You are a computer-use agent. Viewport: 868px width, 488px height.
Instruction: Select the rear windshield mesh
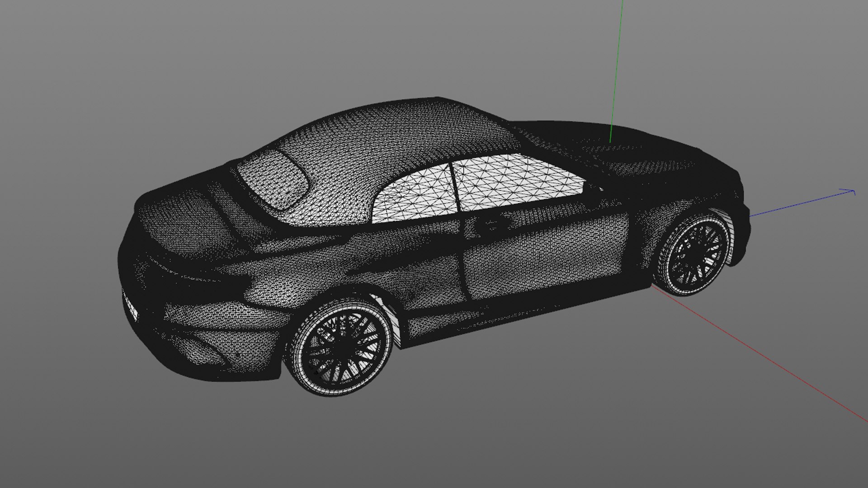274,180
